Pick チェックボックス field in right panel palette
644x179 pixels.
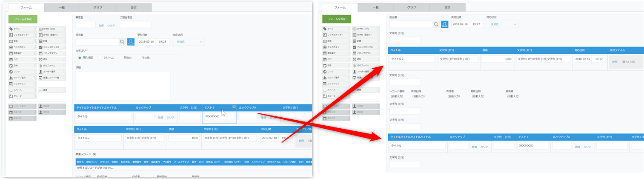tap(366, 47)
